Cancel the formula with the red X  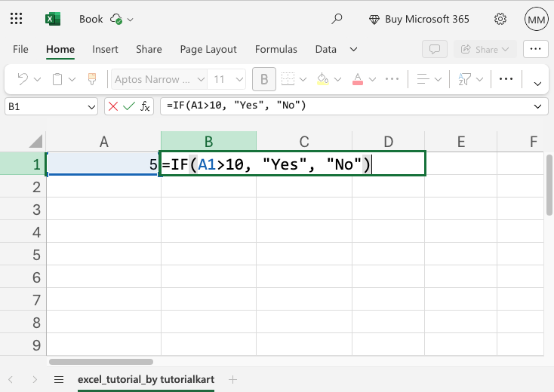pos(112,106)
